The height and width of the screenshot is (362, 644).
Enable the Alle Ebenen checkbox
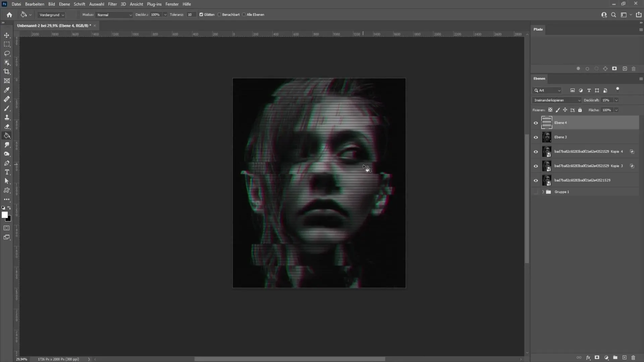pos(244,15)
